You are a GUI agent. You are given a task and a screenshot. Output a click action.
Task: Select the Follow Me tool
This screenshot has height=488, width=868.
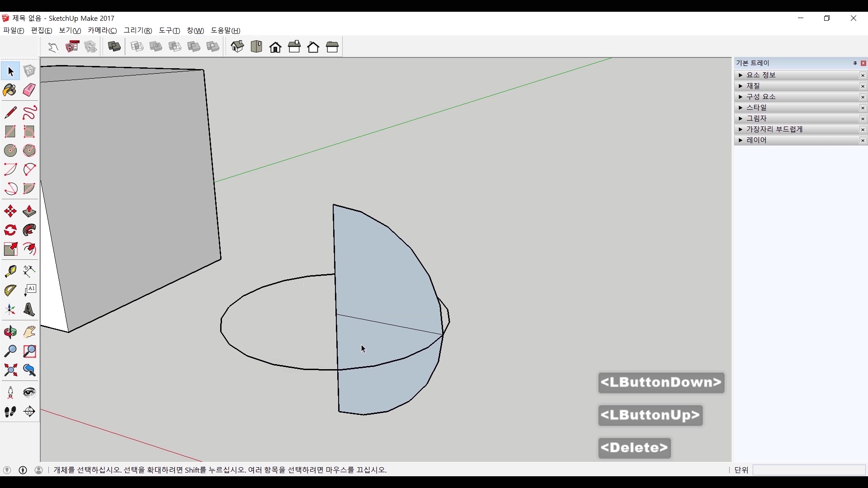[29, 230]
